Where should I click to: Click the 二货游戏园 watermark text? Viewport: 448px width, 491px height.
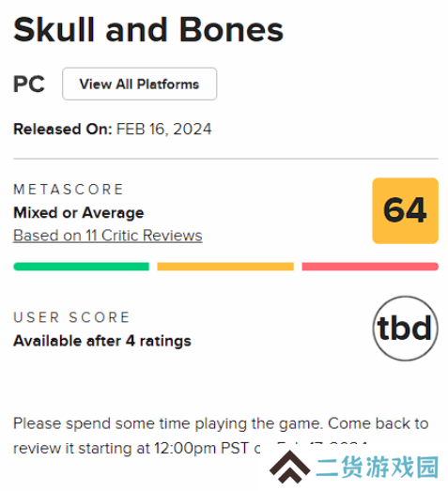coord(378,468)
